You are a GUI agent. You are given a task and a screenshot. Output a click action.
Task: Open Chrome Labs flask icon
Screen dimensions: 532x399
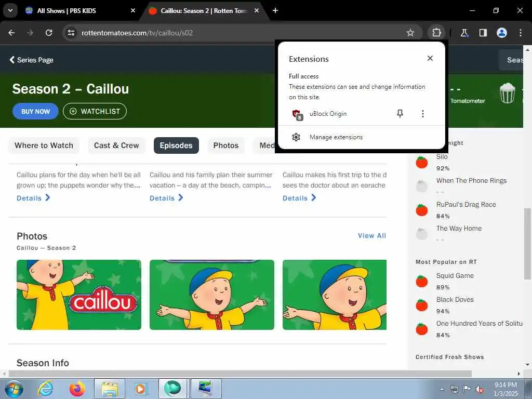pyautogui.click(x=464, y=33)
